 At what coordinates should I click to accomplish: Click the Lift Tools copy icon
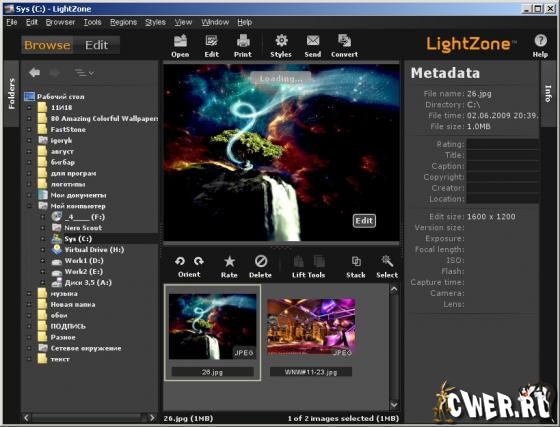coord(299,262)
